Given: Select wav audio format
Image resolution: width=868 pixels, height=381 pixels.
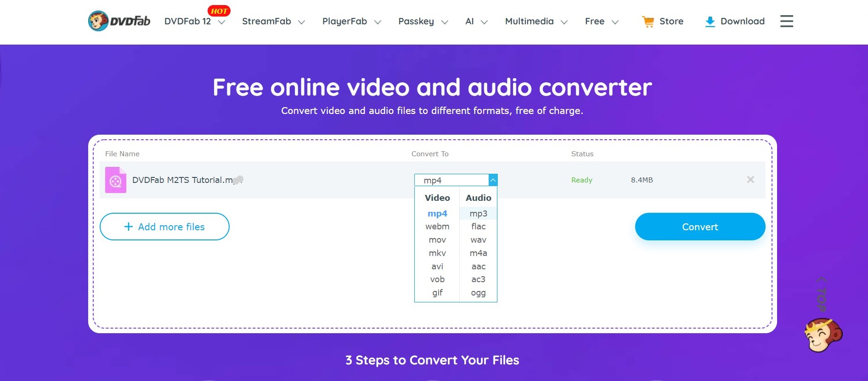Looking at the screenshot, I should pyautogui.click(x=478, y=240).
